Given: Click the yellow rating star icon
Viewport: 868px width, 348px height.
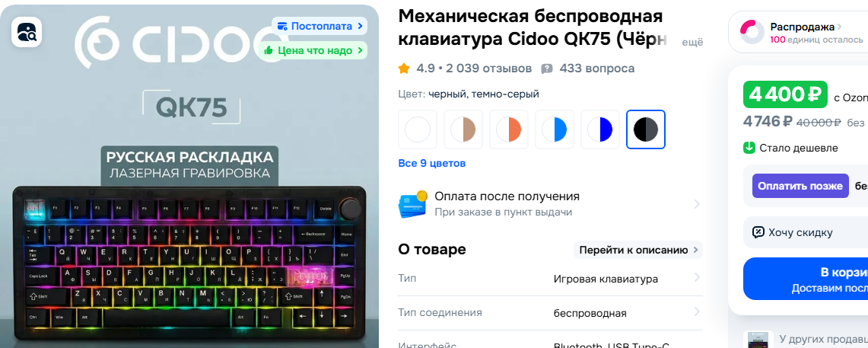Looking at the screenshot, I should [404, 69].
